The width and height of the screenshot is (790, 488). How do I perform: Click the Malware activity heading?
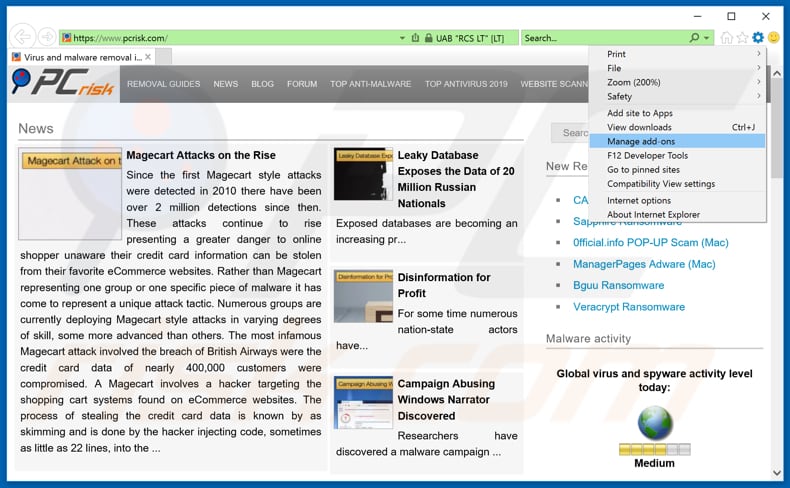pos(588,338)
